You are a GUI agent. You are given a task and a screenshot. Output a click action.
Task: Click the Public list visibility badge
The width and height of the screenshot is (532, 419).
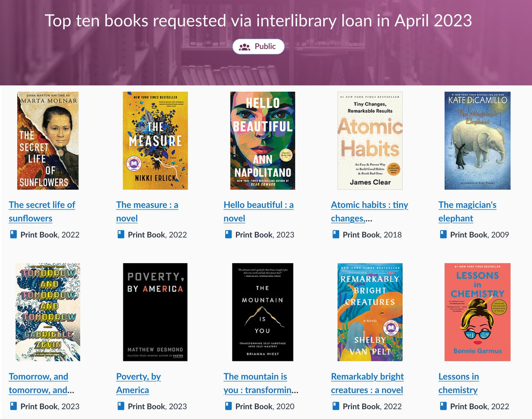[258, 47]
